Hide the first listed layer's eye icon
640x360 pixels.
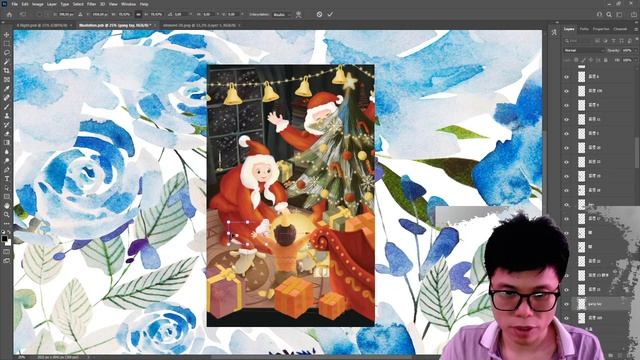click(567, 77)
